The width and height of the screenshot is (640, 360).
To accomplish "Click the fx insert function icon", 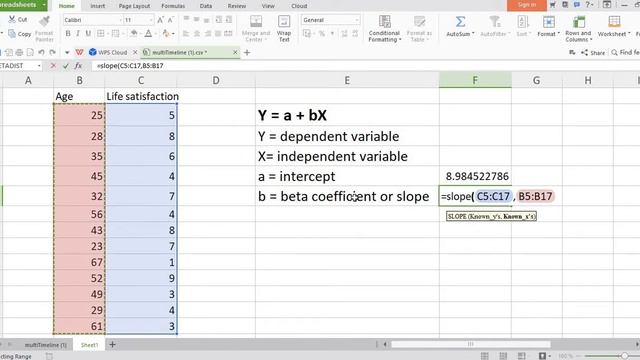I will click(x=78, y=65).
